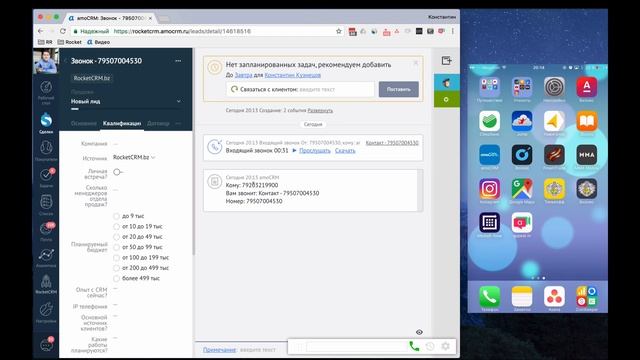Click the incoming call phone icon in the feed
The width and height of the screenshot is (640, 360).
click(x=215, y=147)
